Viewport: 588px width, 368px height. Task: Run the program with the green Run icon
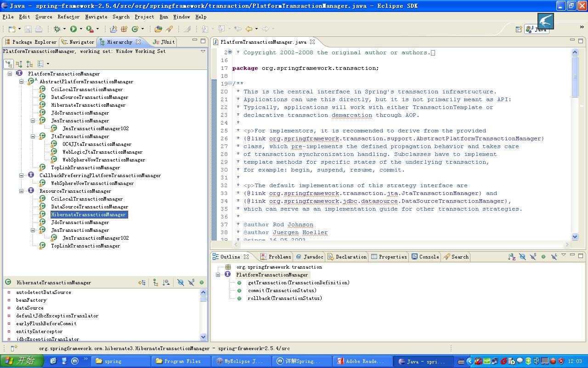(73, 29)
